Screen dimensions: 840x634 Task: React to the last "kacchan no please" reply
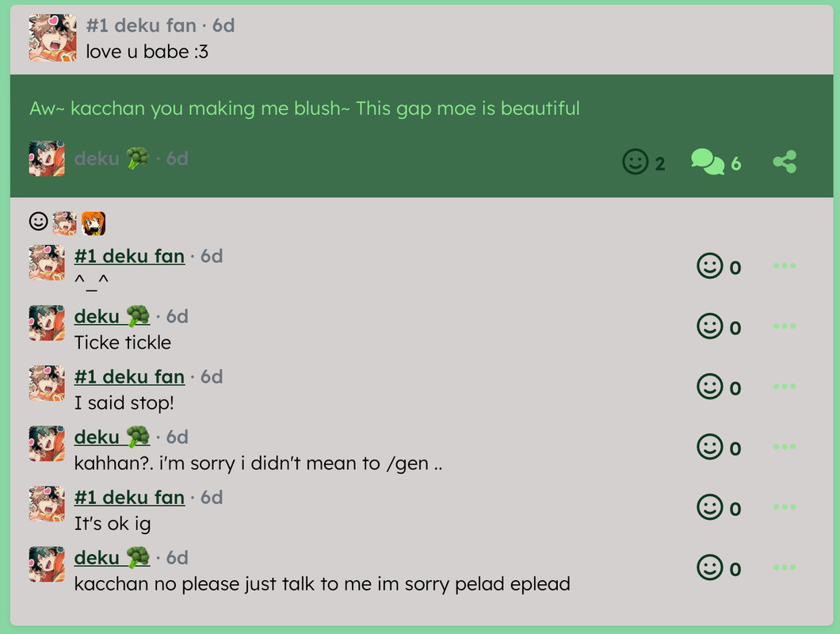[x=710, y=567]
